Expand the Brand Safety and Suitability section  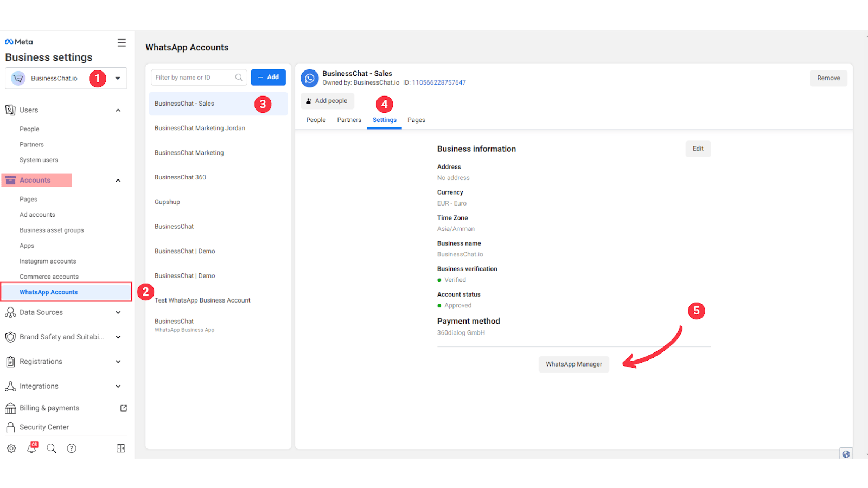[x=118, y=337]
